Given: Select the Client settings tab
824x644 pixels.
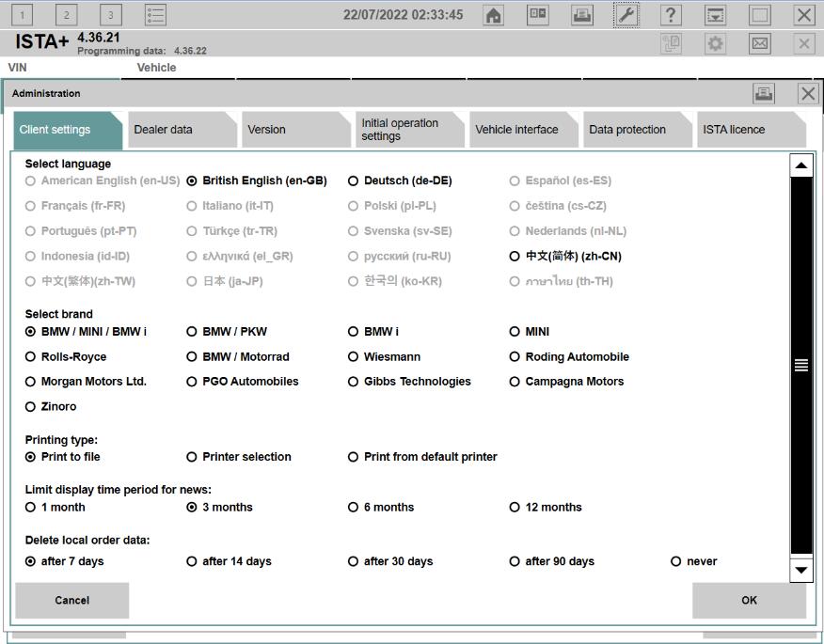Looking at the screenshot, I should click(x=68, y=129).
